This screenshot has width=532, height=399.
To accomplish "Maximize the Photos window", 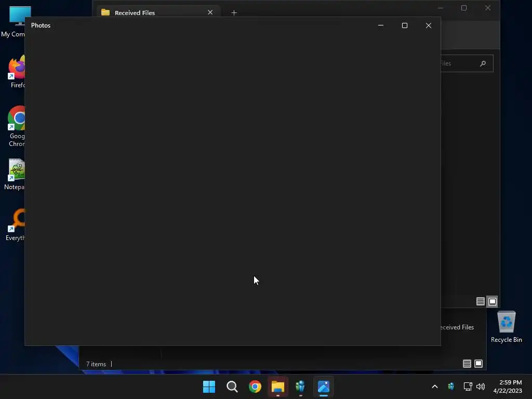I will [404, 25].
